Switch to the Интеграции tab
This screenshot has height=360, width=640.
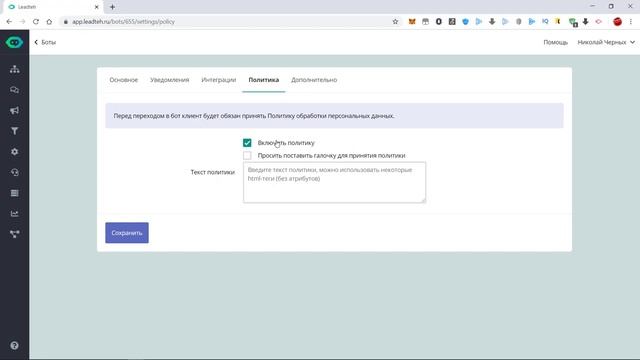click(219, 80)
